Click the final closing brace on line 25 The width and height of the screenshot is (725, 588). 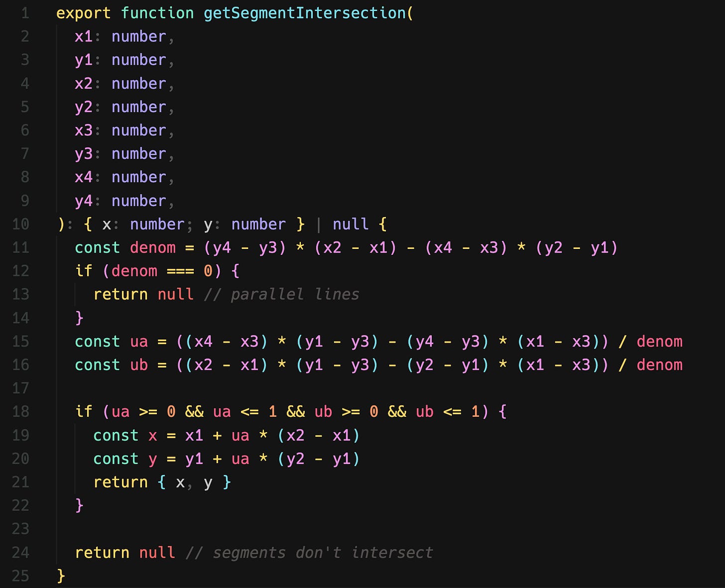(61, 576)
